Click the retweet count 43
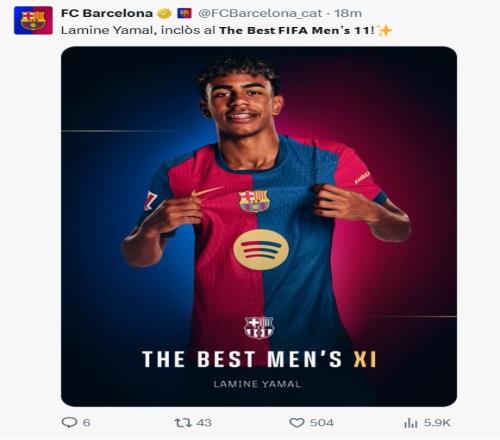Screen dimensions: 500x440 (204, 423)
